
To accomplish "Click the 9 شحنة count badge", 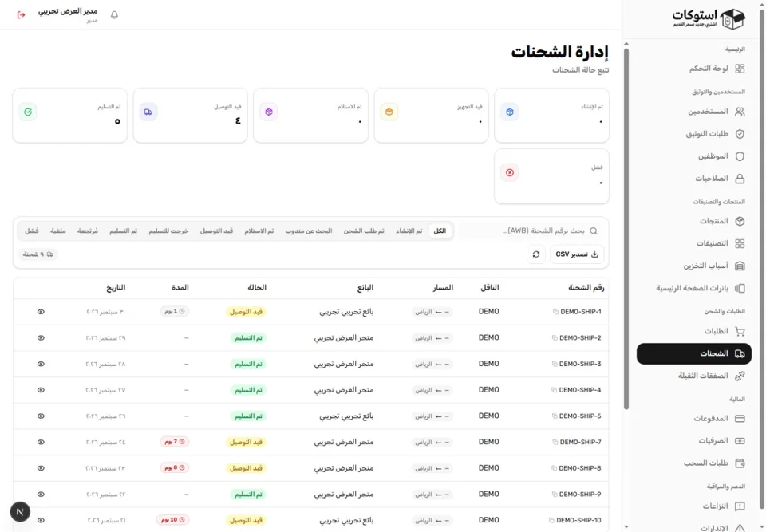I will tap(38, 254).
